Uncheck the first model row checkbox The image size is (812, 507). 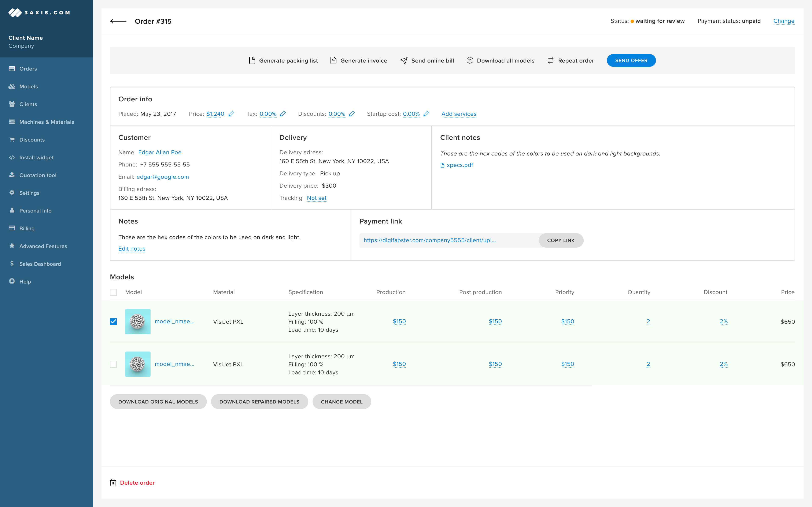pyautogui.click(x=113, y=322)
